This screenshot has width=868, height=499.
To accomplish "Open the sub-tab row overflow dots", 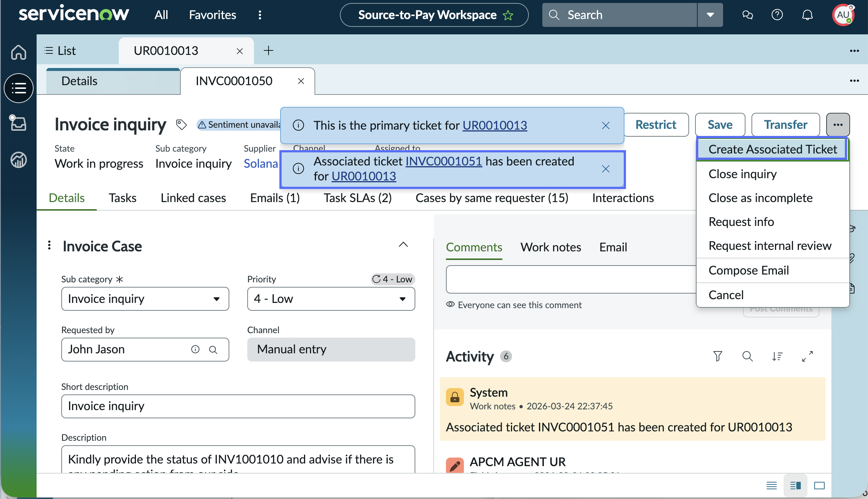I will point(854,81).
